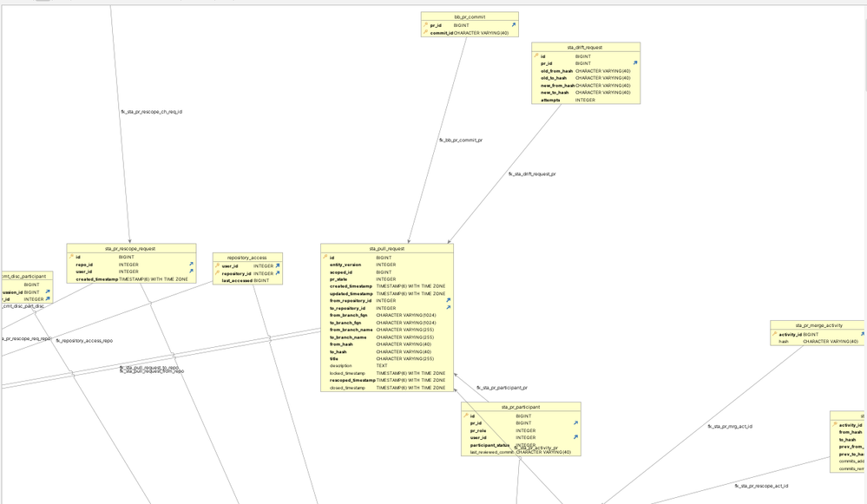
Task: Click the arrow icon beside repository_id in repository_access
Action: [x=279, y=272]
